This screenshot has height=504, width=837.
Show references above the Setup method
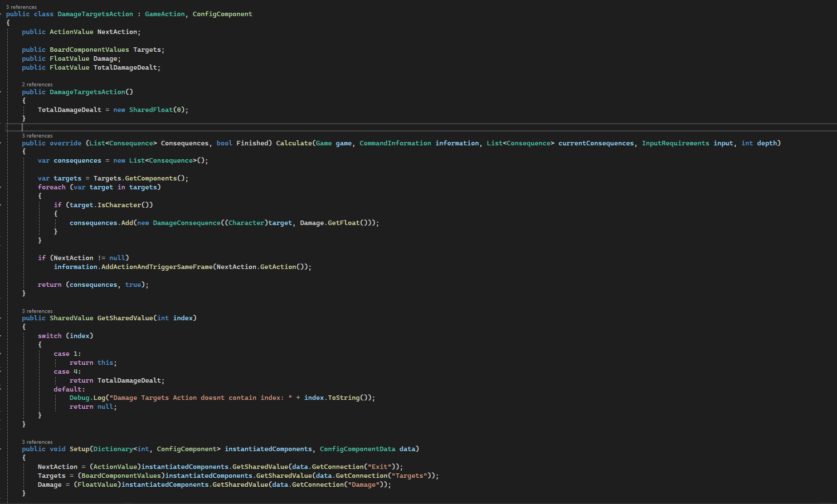[x=37, y=442]
